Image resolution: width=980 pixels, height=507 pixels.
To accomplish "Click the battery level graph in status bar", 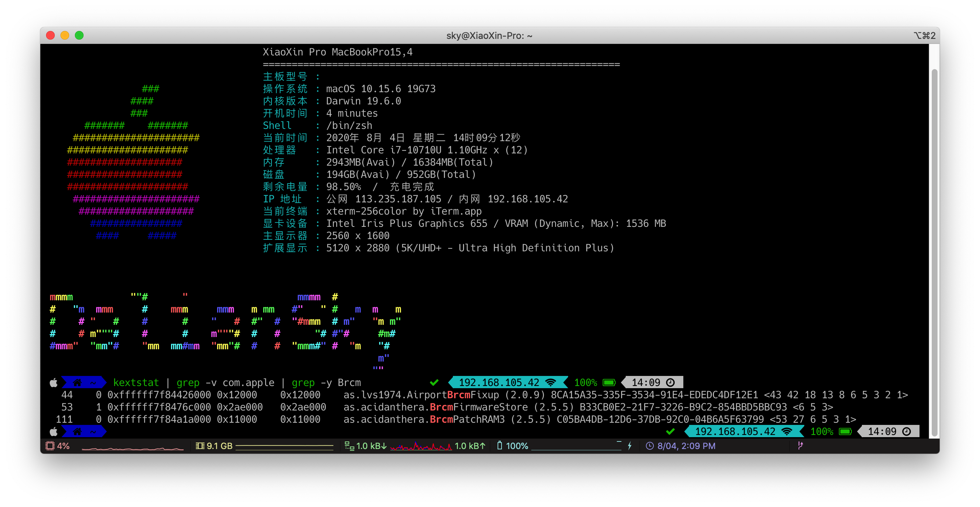I will click(x=576, y=446).
